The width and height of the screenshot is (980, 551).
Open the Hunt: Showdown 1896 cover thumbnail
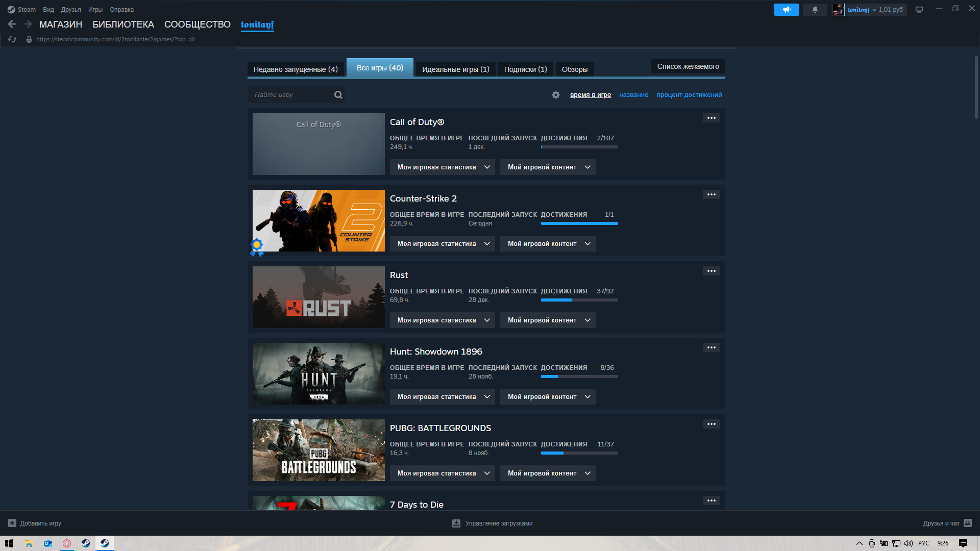coord(318,373)
